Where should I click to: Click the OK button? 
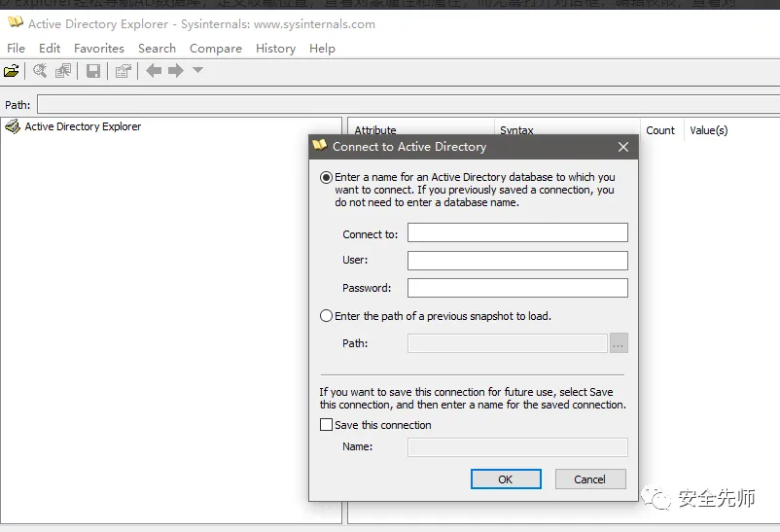click(x=506, y=479)
